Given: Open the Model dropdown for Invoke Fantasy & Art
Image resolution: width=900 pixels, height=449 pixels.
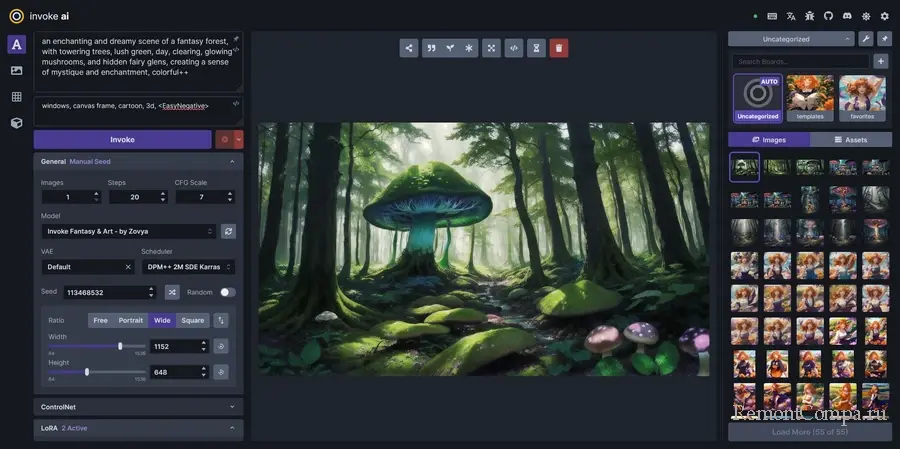Looking at the screenshot, I should [x=128, y=231].
